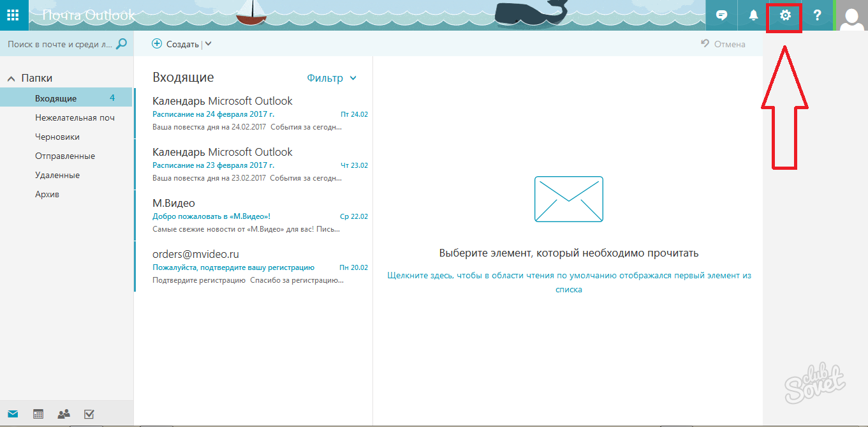
Task: Collapse the Папки folder list
Action: [11, 79]
